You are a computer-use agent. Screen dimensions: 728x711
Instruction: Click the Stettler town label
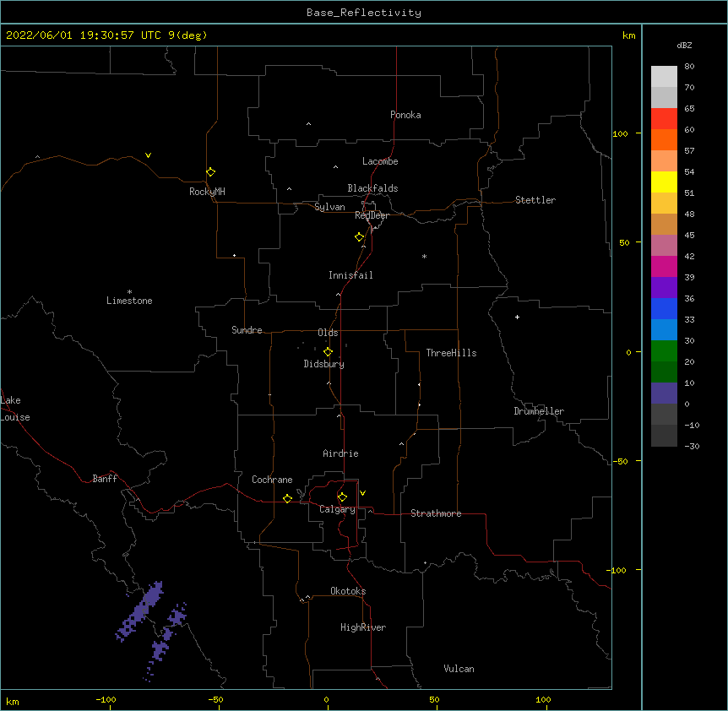tap(535, 200)
